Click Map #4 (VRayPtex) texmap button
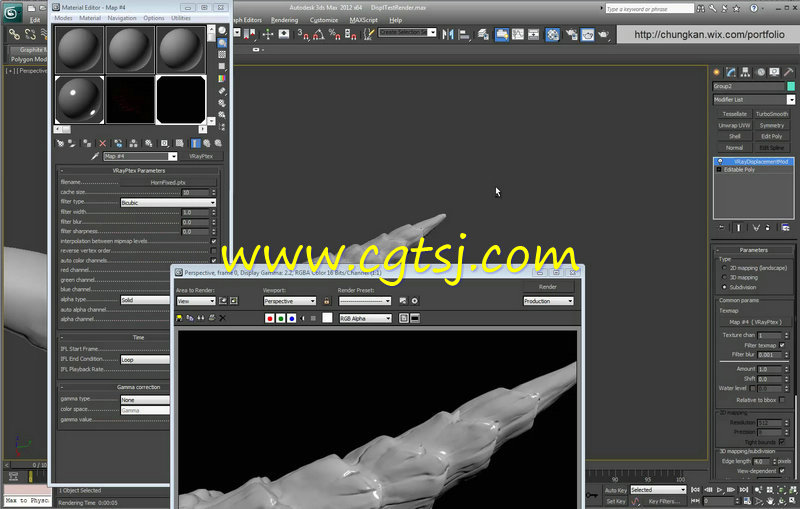The image size is (800, 509). tap(755, 322)
